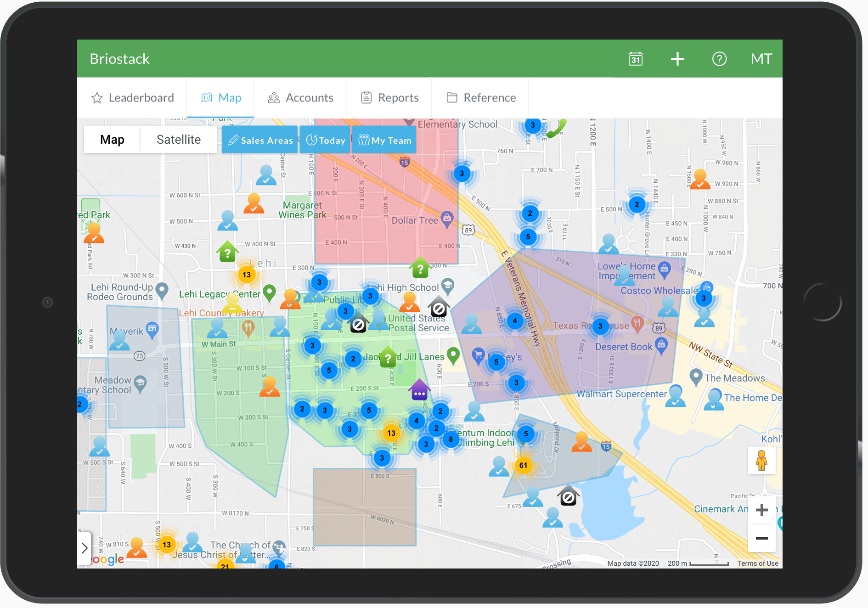Select the Map tab
Screen dimensions: 868x608
pos(221,98)
